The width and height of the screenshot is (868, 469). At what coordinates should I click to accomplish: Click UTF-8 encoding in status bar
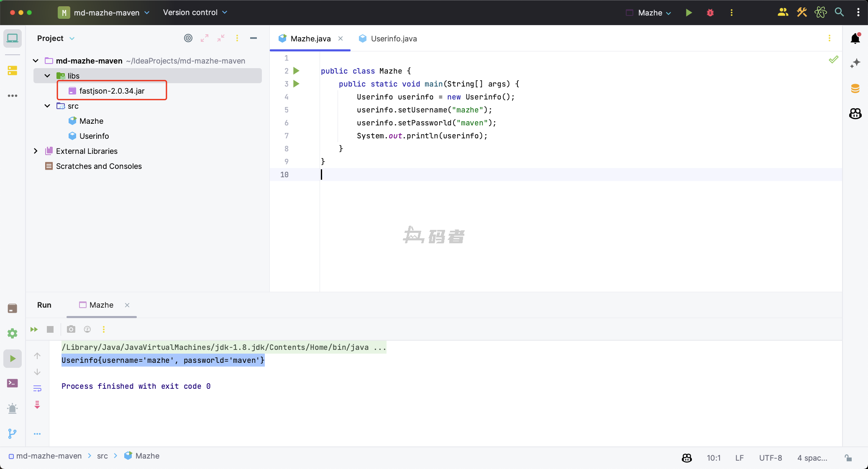(770, 458)
